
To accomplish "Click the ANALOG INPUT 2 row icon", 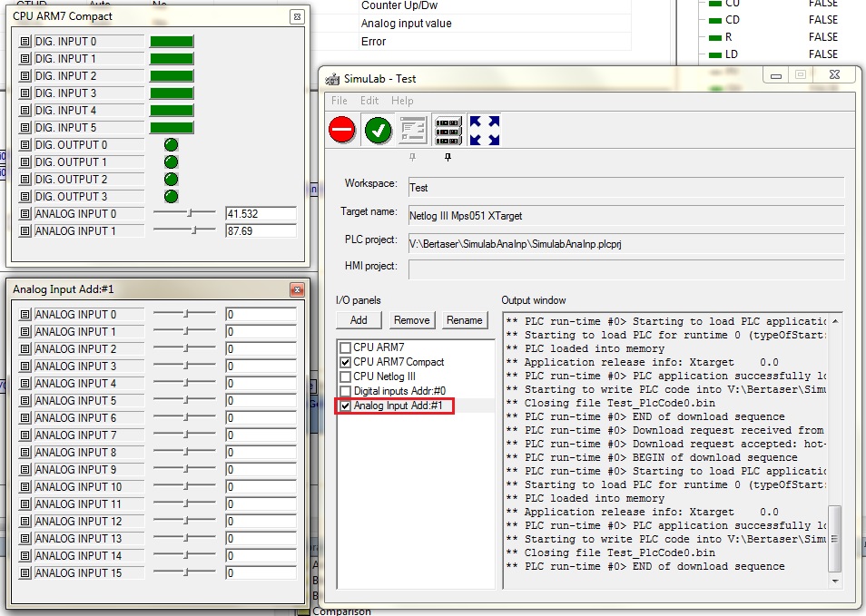I will coord(25,349).
